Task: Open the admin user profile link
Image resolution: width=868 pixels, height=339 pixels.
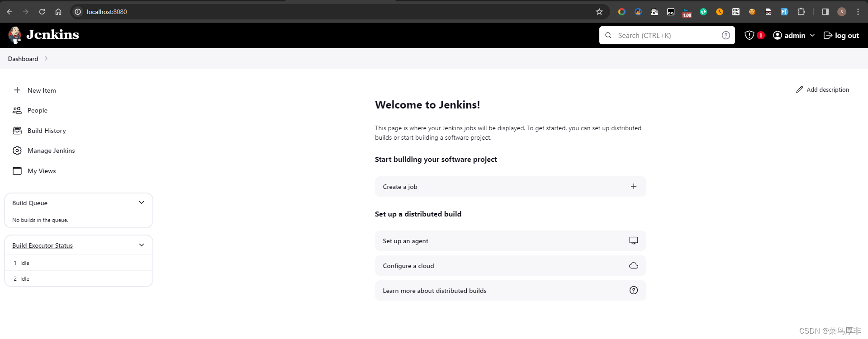Action: (789, 35)
